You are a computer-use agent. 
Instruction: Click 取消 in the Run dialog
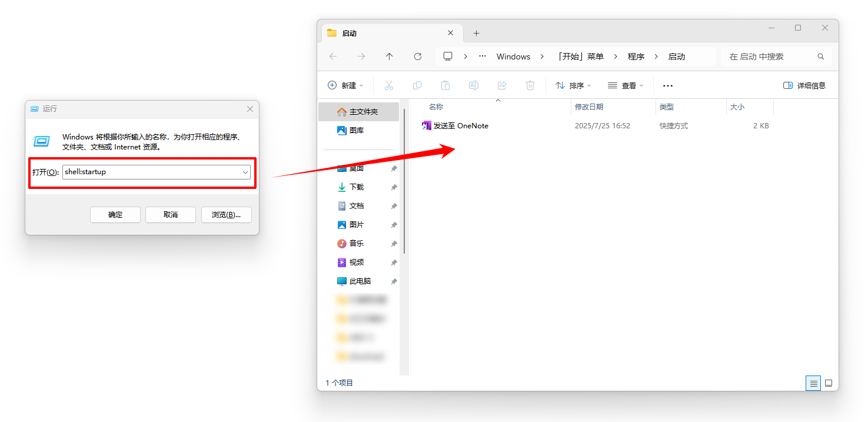[x=171, y=215]
